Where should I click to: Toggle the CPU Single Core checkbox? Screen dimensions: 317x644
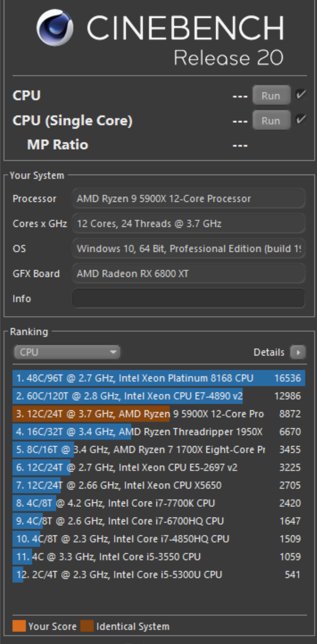click(301, 120)
